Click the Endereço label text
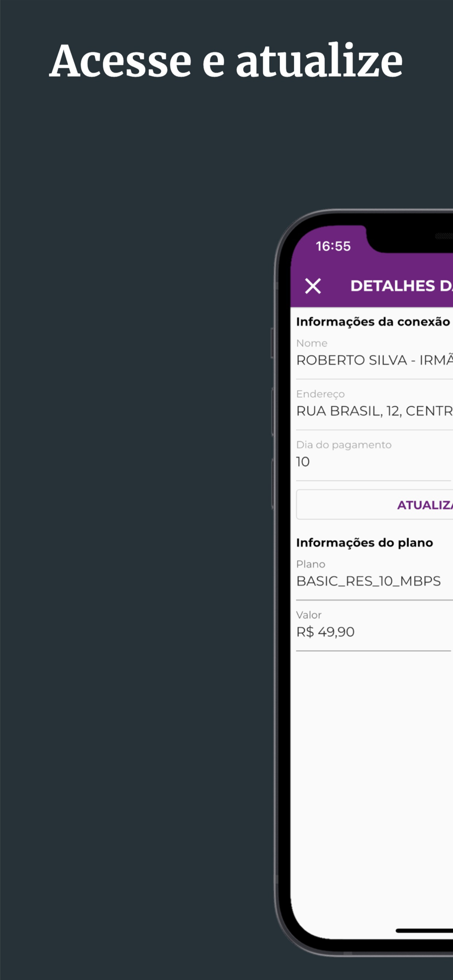The image size is (453, 980). pyautogui.click(x=321, y=394)
